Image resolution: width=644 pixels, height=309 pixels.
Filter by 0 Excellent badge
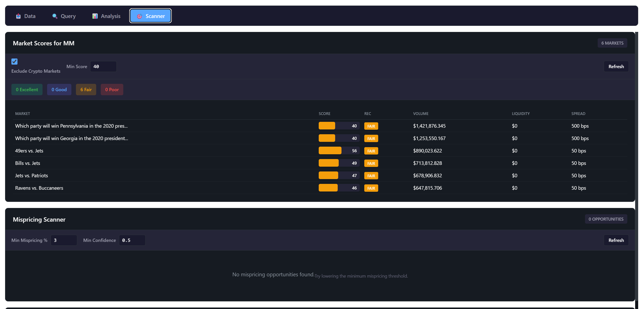pyautogui.click(x=27, y=90)
